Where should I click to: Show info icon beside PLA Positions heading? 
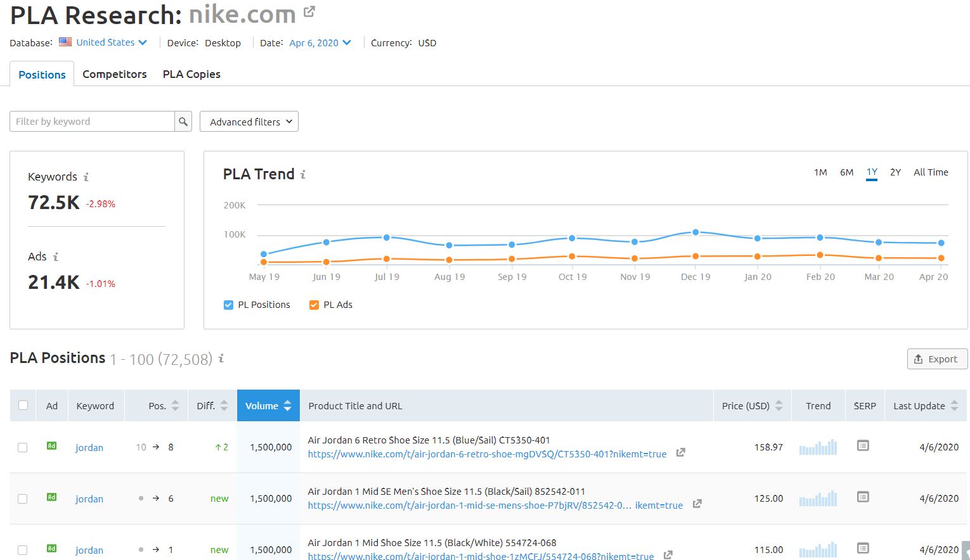[221, 359]
